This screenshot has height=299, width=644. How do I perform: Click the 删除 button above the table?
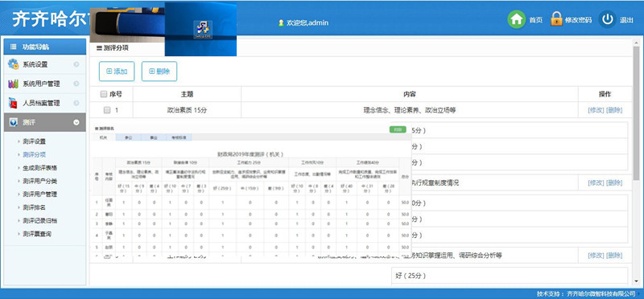click(x=159, y=72)
